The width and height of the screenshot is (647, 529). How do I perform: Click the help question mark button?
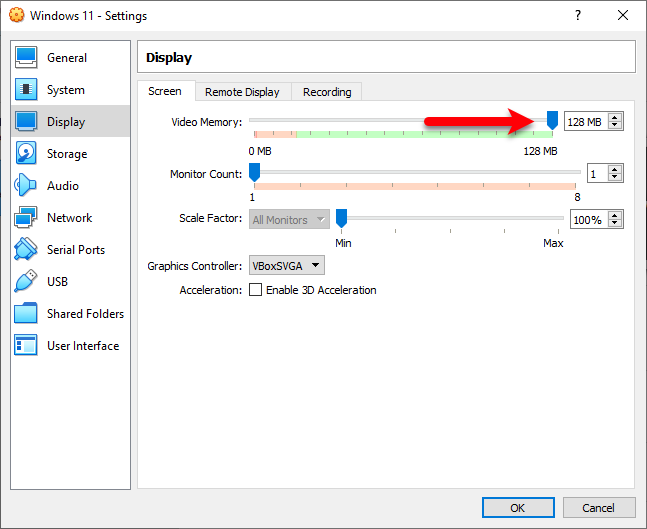[578, 15]
